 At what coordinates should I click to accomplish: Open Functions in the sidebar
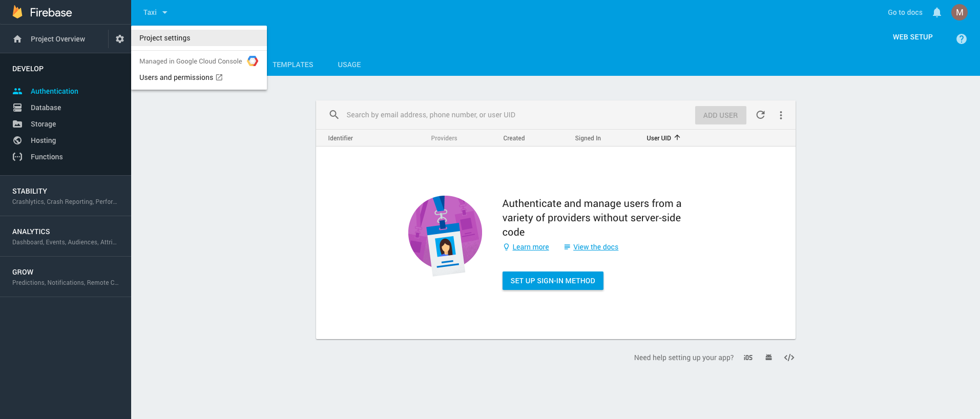click(x=47, y=157)
